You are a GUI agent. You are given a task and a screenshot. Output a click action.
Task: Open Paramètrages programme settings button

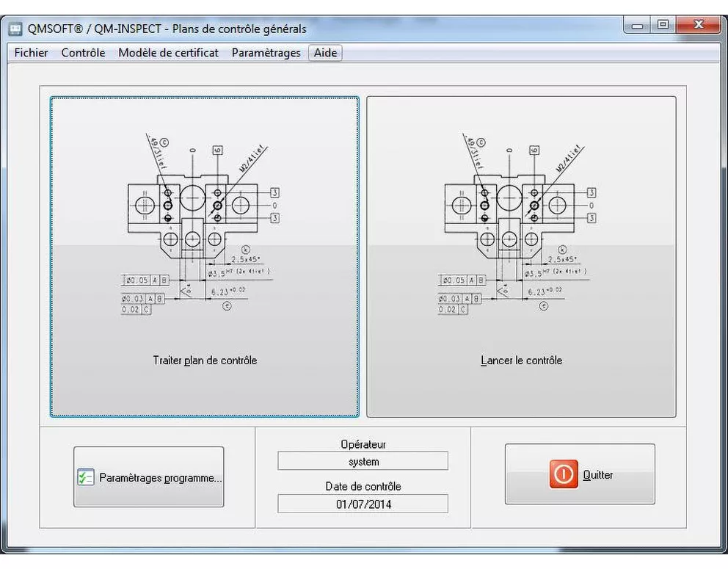(x=148, y=477)
